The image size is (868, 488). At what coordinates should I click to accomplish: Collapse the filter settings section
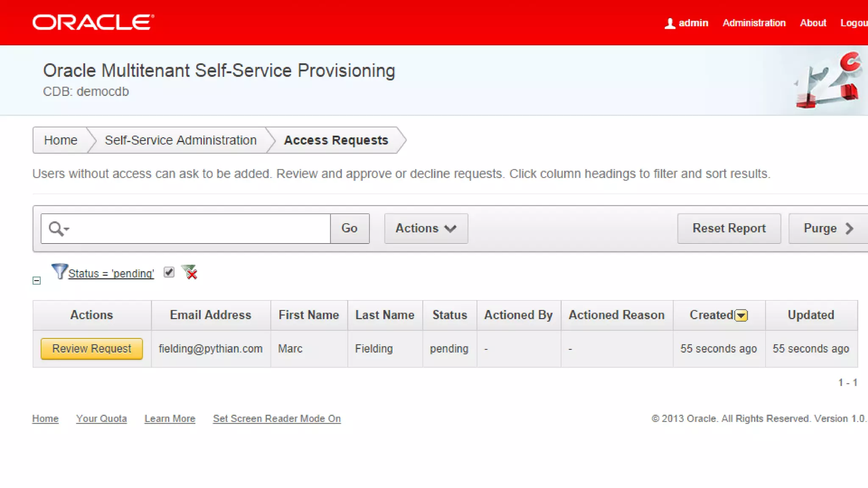point(37,280)
